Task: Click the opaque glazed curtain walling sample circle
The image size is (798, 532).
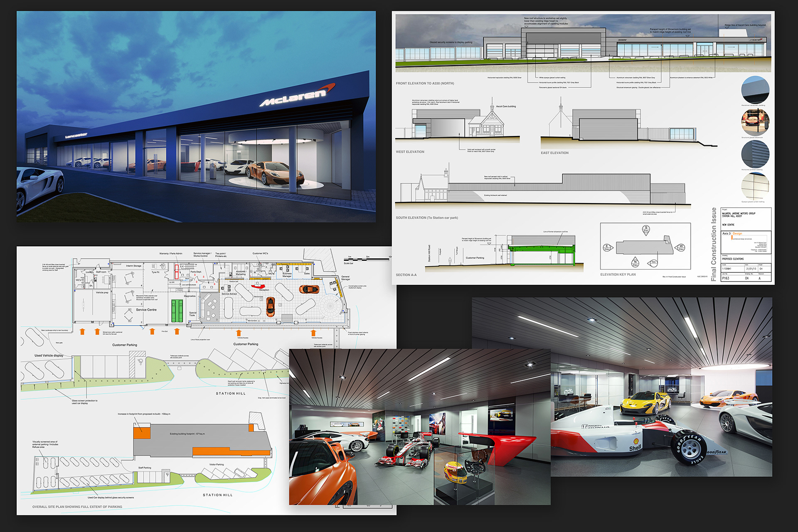Action: [755, 186]
